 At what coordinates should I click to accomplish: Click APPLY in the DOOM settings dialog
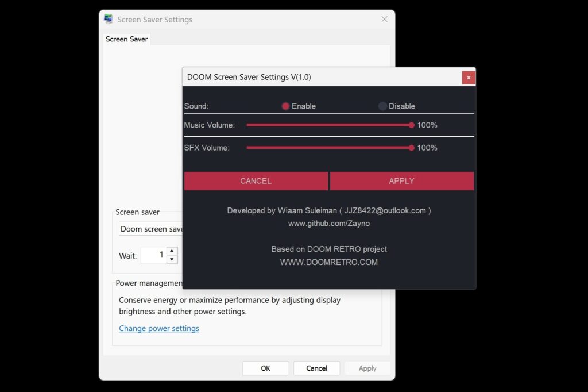tap(401, 181)
